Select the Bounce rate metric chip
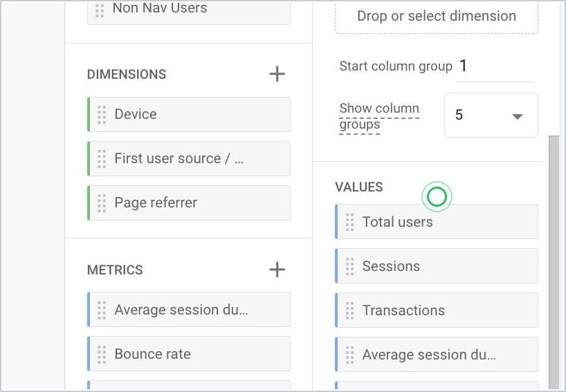This screenshot has width=566, height=392. click(x=189, y=354)
